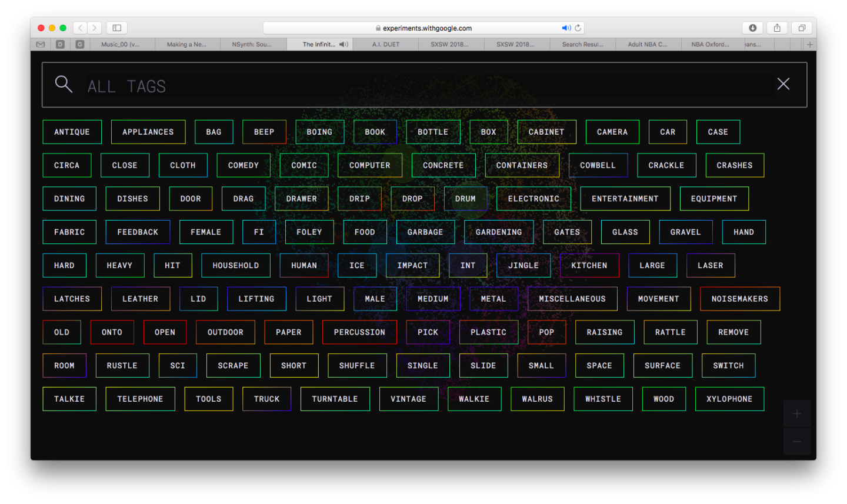Click the downloads icon in the browser toolbar
Image resolution: width=847 pixels, height=504 pixels.
(753, 27)
